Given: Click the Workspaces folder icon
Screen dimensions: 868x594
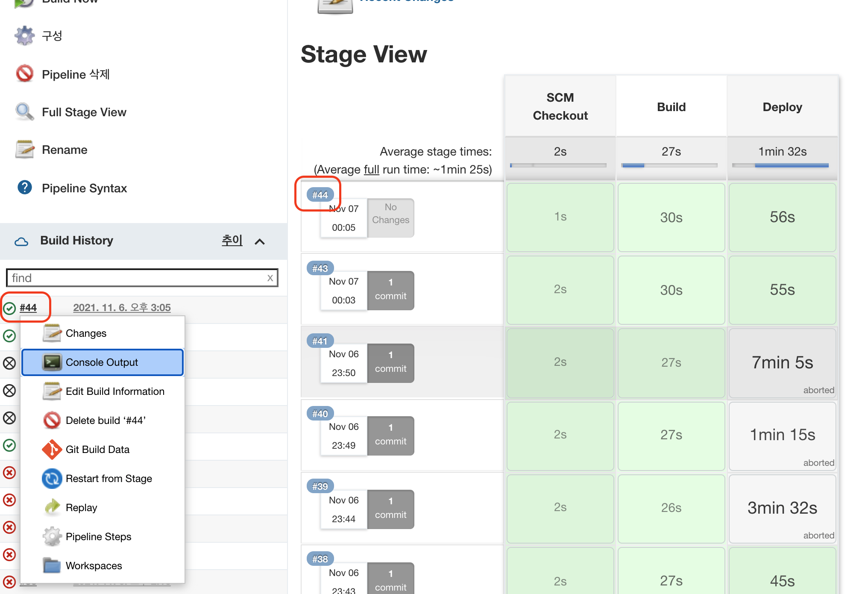Looking at the screenshot, I should pyautogui.click(x=52, y=565).
